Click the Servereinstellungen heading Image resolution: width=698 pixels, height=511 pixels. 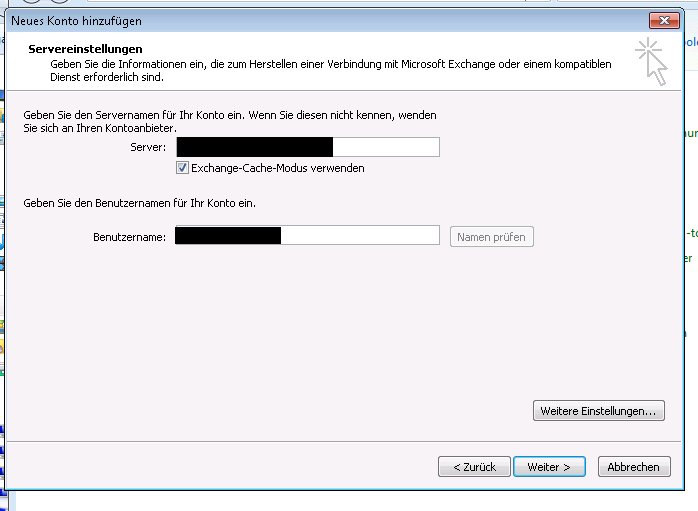tap(85, 49)
